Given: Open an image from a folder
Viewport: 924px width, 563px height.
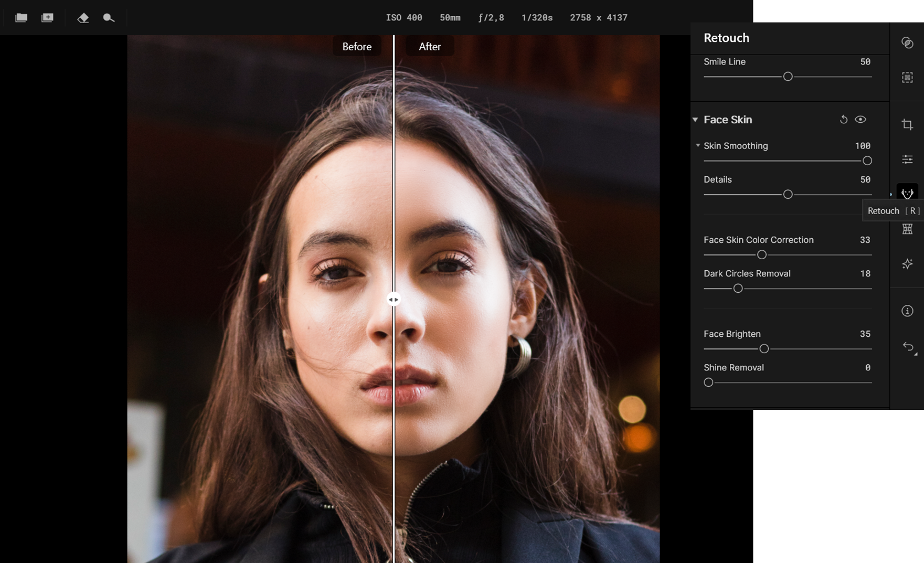Looking at the screenshot, I should (x=21, y=17).
